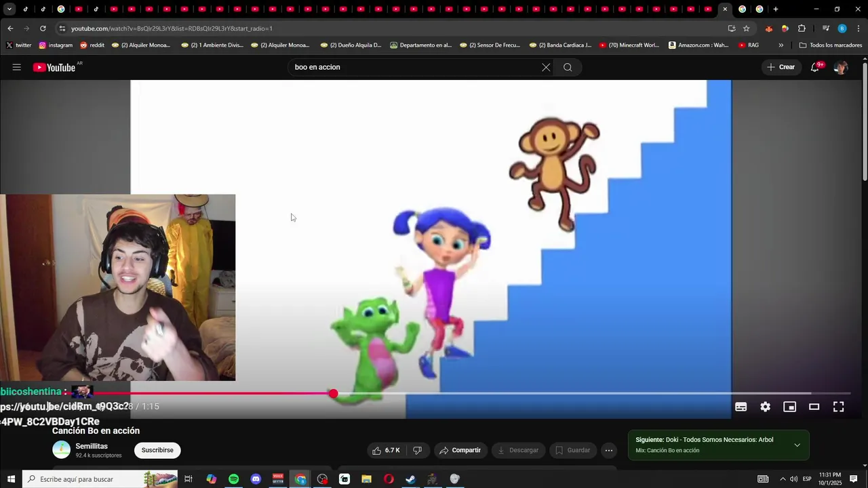Switch to miniplayer mode
The width and height of the screenshot is (868, 488).
point(790,407)
